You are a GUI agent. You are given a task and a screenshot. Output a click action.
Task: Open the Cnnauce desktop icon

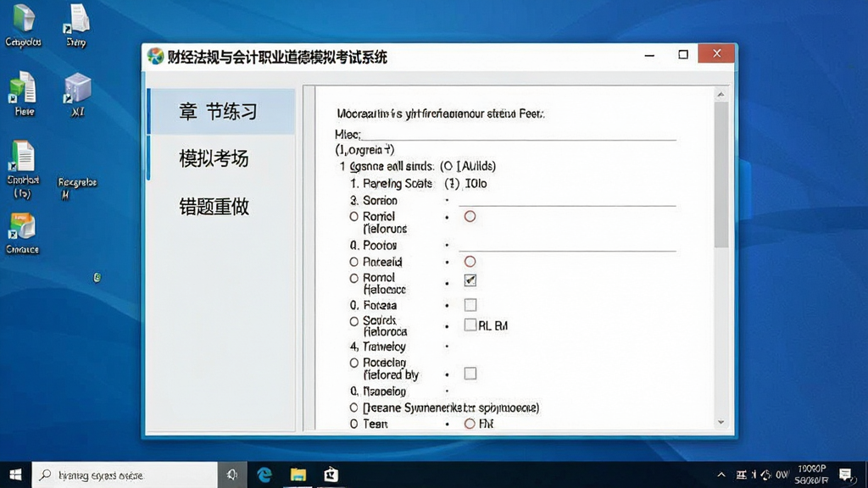tap(23, 234)
